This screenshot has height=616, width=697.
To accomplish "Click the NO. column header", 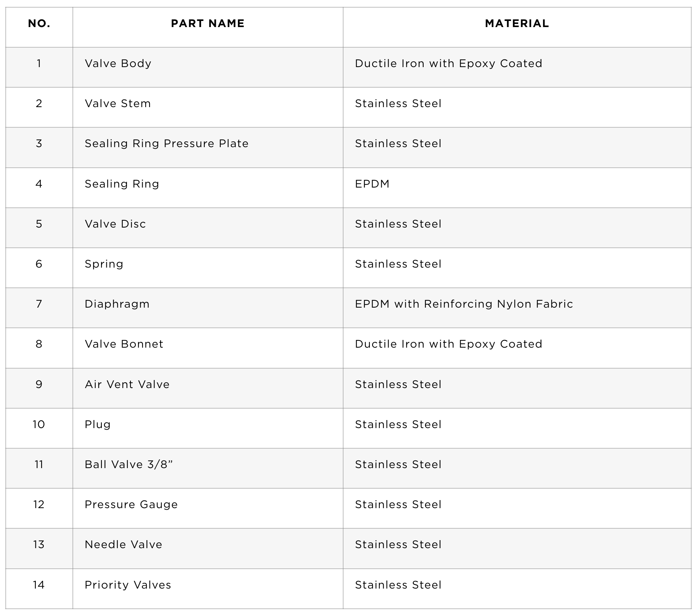I will 39,24.
